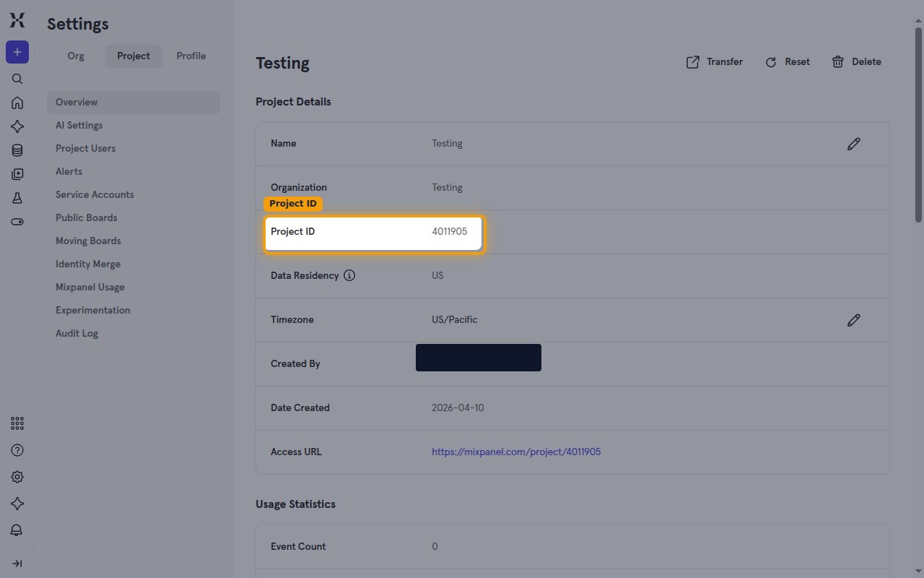Click the Delete project button
The width and height of the screenshot is (924, 578).
click(857, 62)
